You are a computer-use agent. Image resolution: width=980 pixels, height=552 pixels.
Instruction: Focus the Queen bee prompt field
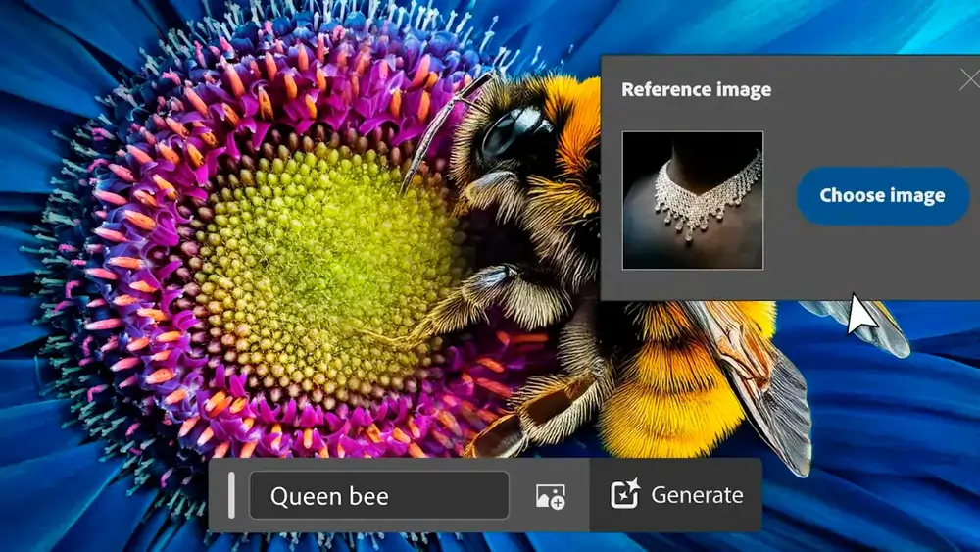point(379,496)
